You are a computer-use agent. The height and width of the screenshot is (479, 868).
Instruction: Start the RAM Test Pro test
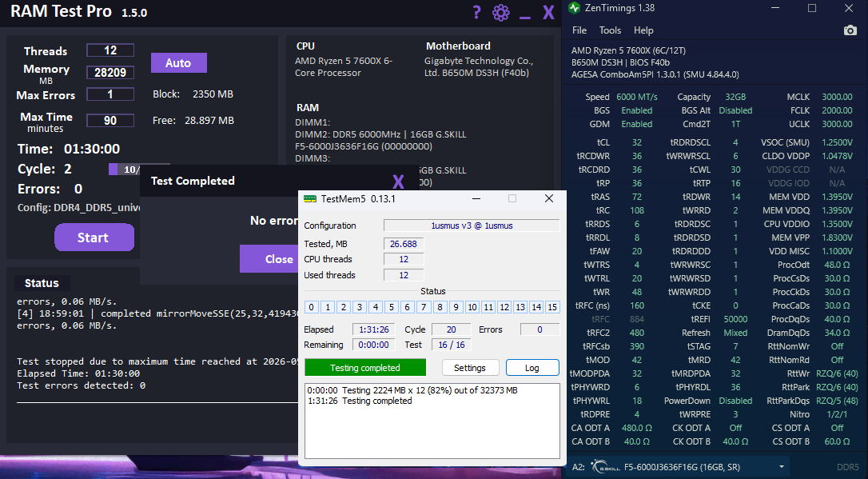coord(94,238)
